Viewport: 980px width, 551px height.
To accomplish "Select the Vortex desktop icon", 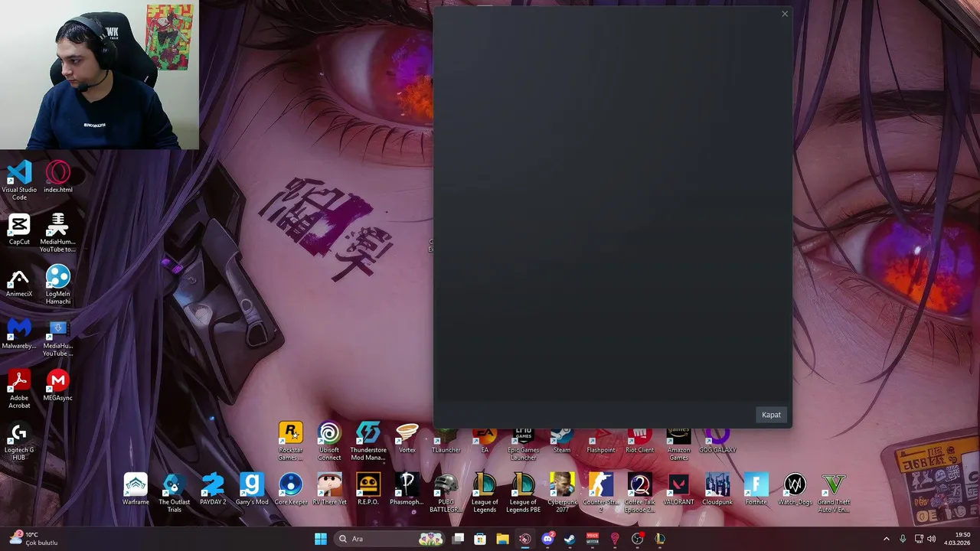I will tap(407, 437).
